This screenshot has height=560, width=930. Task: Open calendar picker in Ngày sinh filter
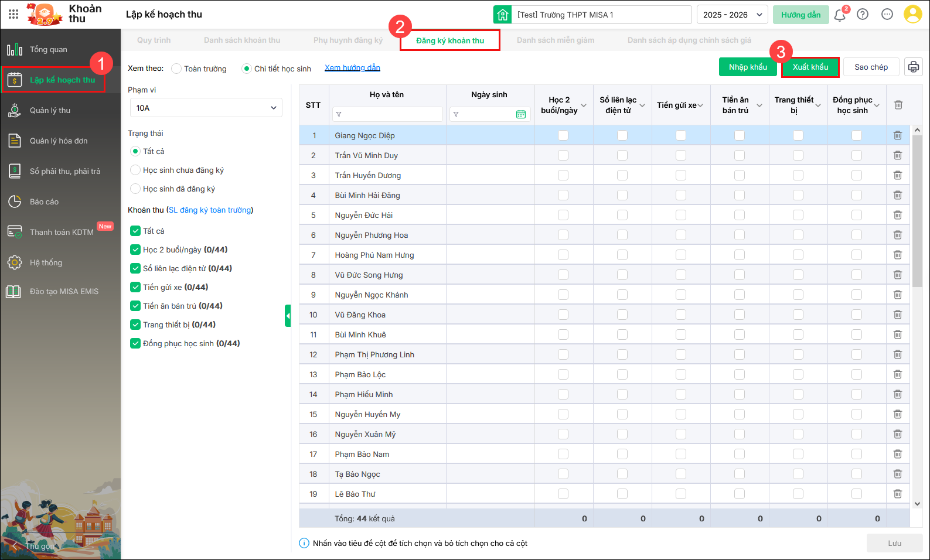tap(520, 114)
